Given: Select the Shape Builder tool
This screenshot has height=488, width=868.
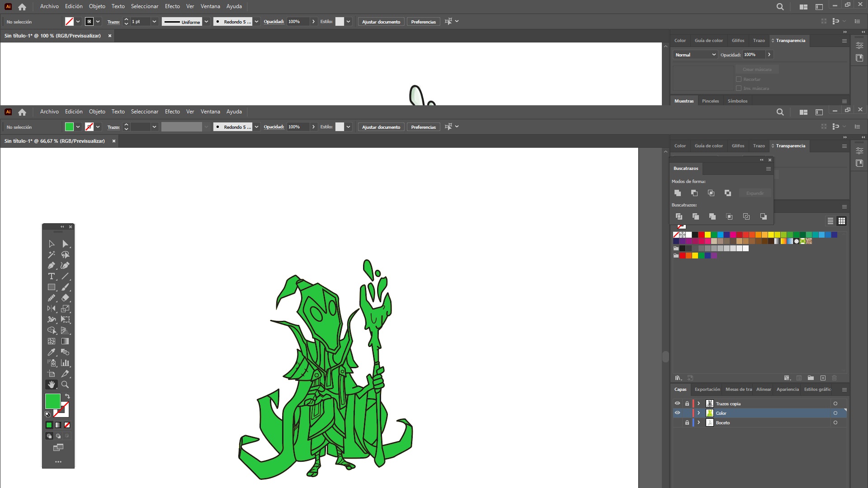Looking at the screenshot, I should point(52,331).
